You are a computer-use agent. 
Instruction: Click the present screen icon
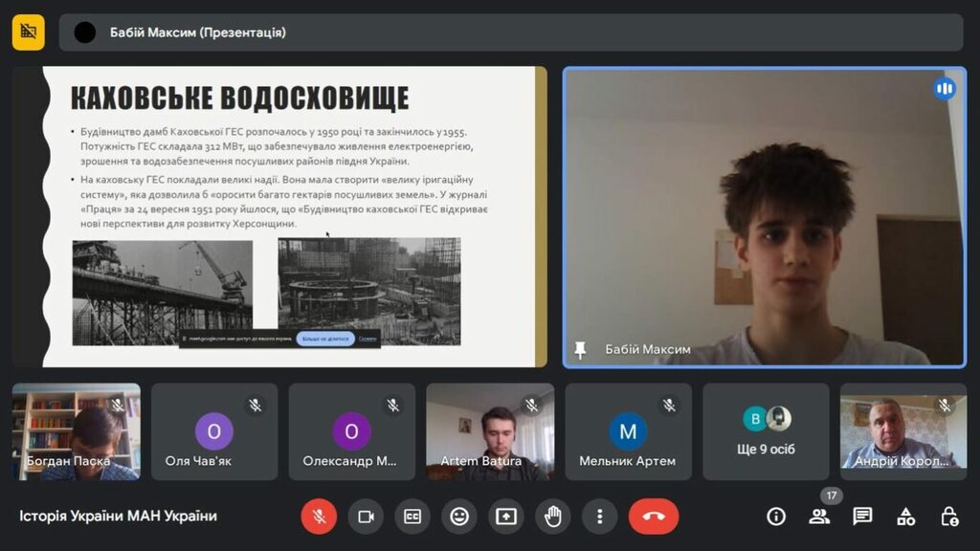(506, 517)
